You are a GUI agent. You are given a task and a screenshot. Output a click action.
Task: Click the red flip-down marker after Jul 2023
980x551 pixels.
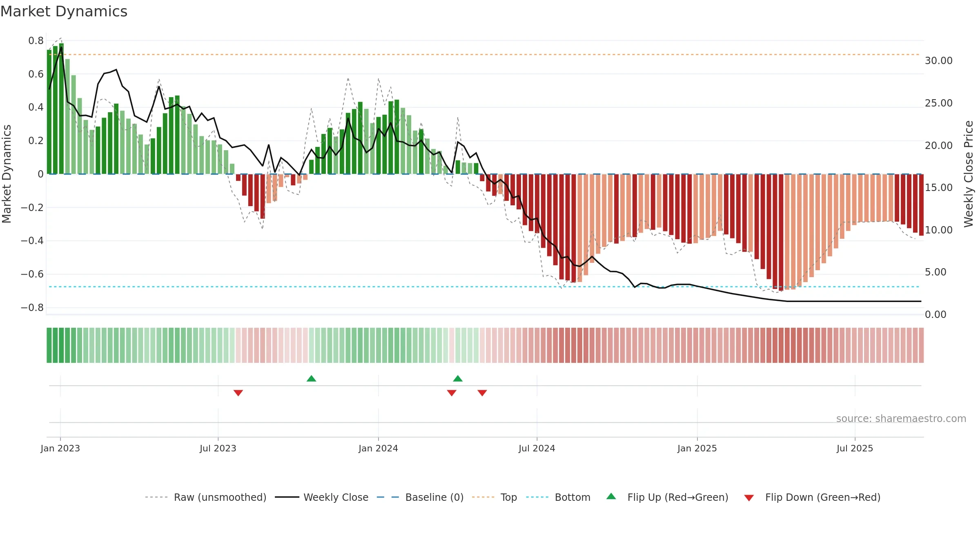(x=238, y=393)
